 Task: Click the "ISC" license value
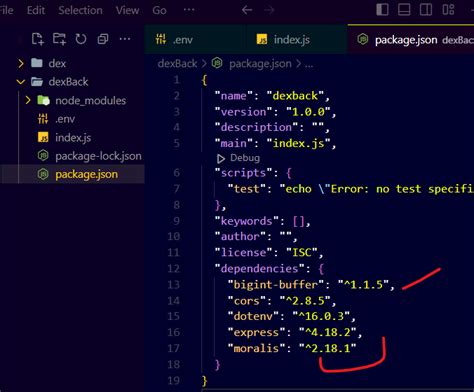302,252
